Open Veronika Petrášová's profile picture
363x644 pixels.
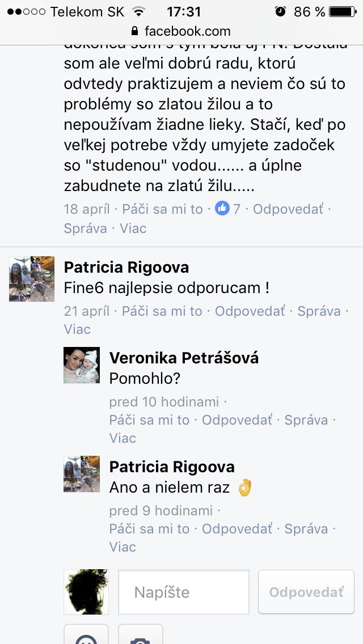pos(82,365)
